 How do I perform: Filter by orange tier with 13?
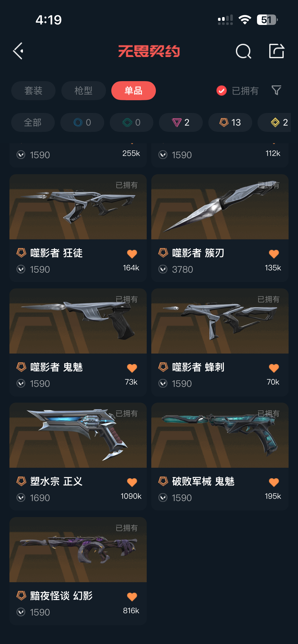pyautogui.click(x=230, y=122)
